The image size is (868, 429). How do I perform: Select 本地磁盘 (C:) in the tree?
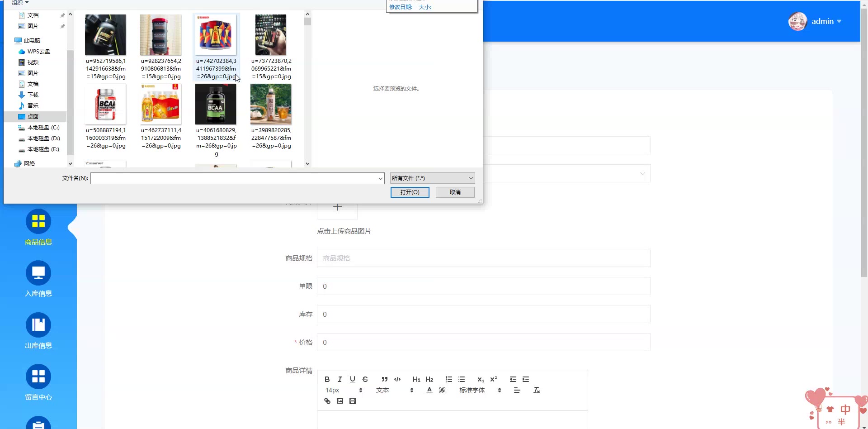click(x=38, y=128)
